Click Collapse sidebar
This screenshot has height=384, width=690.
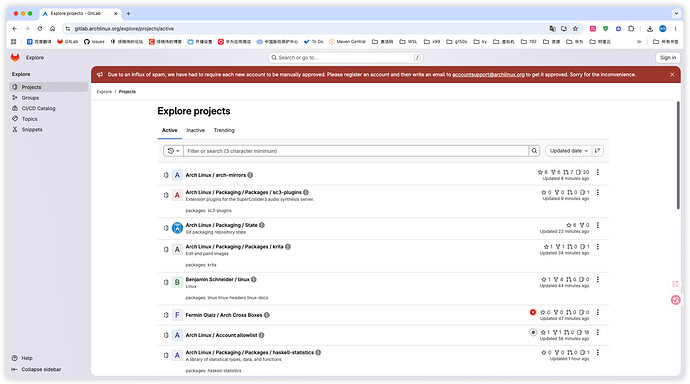click(36, 369)
